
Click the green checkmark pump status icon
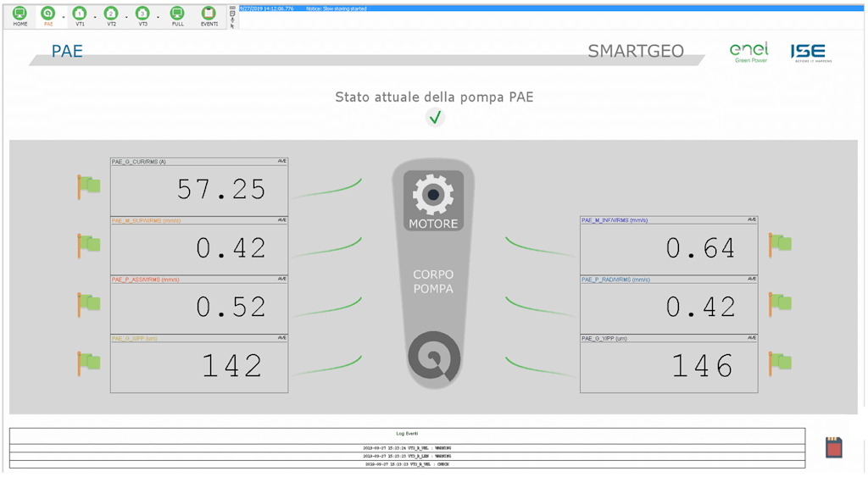tap(435, 117)
